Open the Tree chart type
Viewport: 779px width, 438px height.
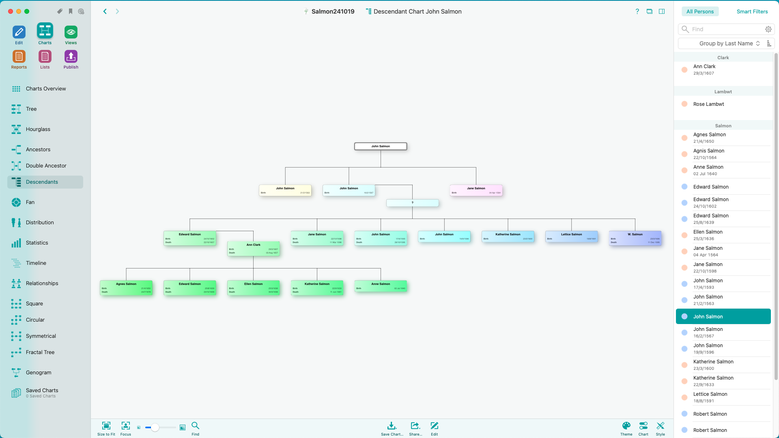pos(45,109)
